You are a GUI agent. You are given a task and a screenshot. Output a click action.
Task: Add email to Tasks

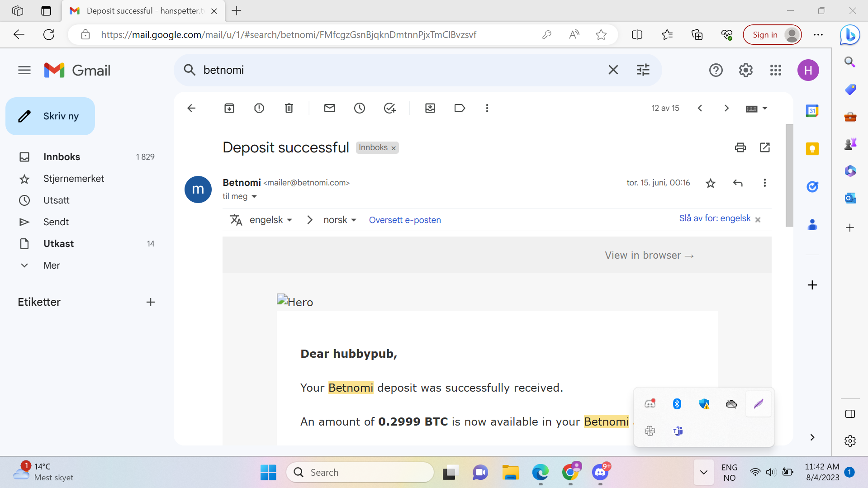(389, 108)
